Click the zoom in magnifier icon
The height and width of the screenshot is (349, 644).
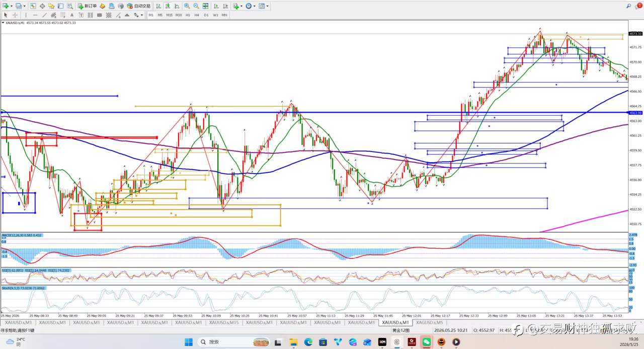(x=187, y=6)
